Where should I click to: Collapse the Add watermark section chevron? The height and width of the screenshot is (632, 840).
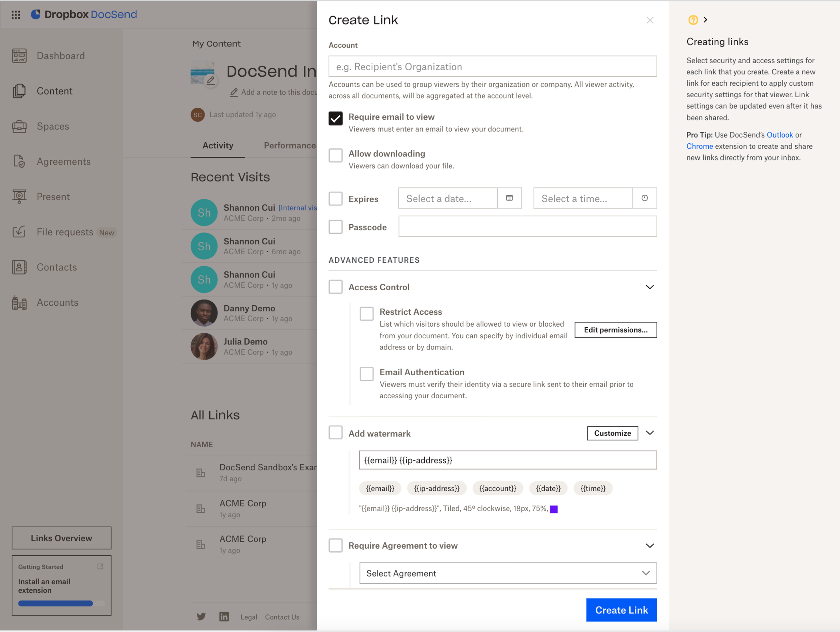[649, 433]
